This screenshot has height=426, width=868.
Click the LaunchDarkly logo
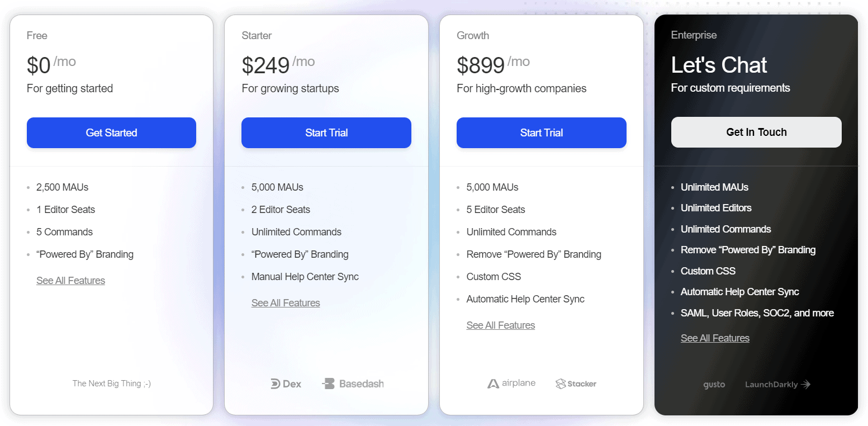pyautogui.click(x=771, y=384)
